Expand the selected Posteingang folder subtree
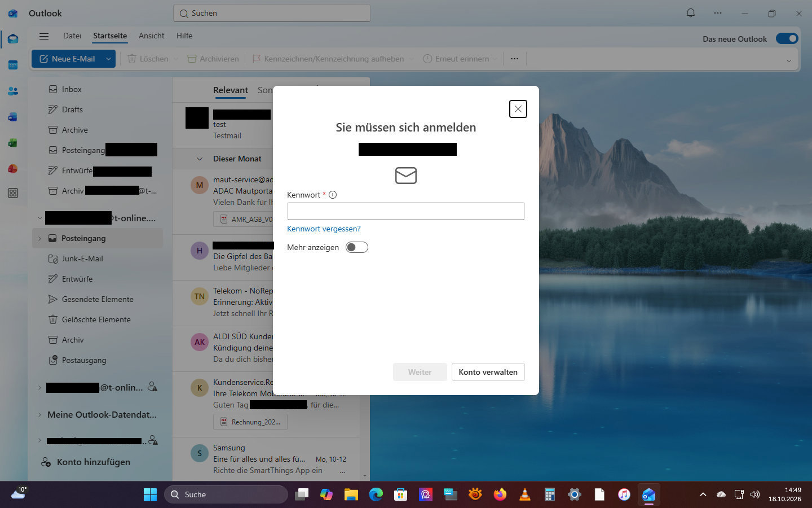The image size is (812, 508). coord(39,238)
